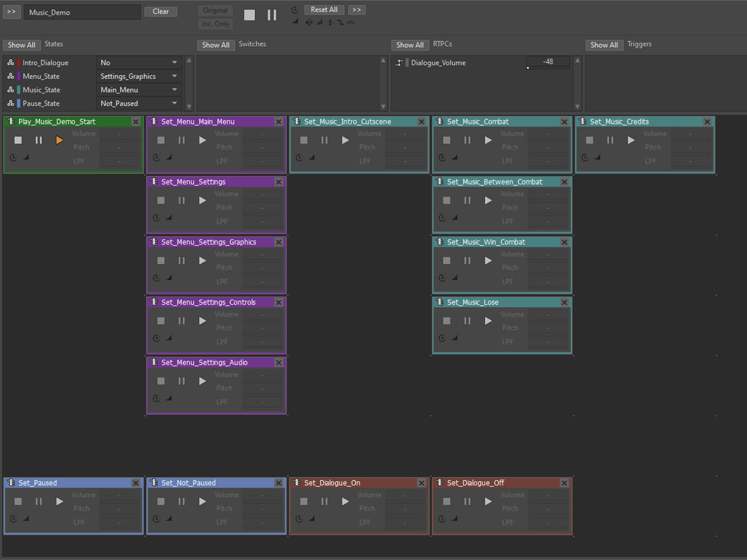Expand the >> button next to Reset All
This screenshot has width=747, height=560.
(x=357, y=10)
